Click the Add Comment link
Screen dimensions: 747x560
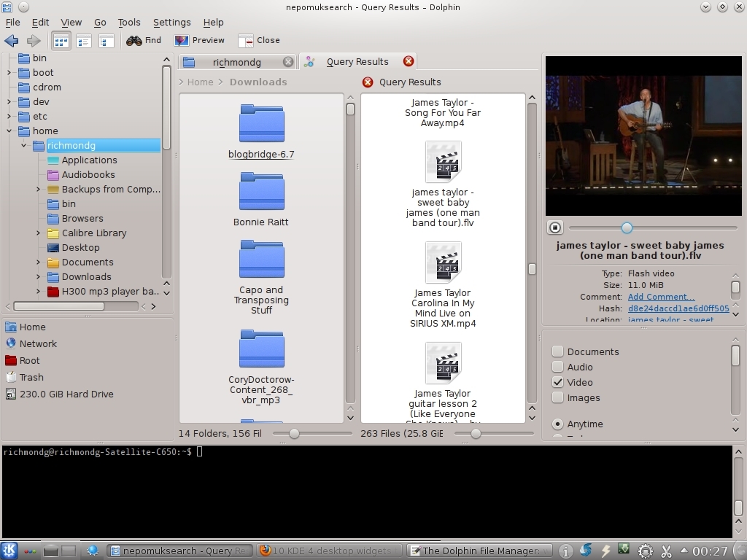[x=661, y=297]
